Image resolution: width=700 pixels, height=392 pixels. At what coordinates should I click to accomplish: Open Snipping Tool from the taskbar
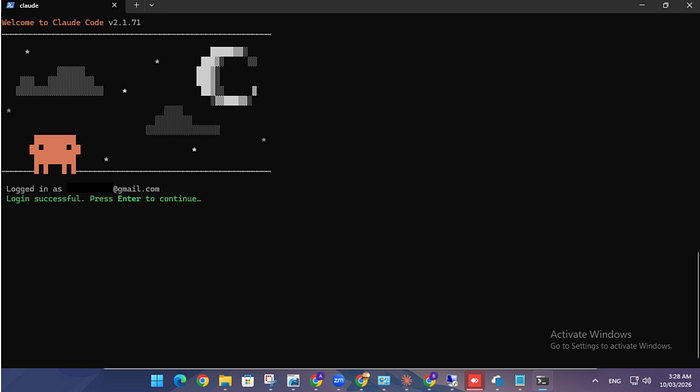click(270, 381)
